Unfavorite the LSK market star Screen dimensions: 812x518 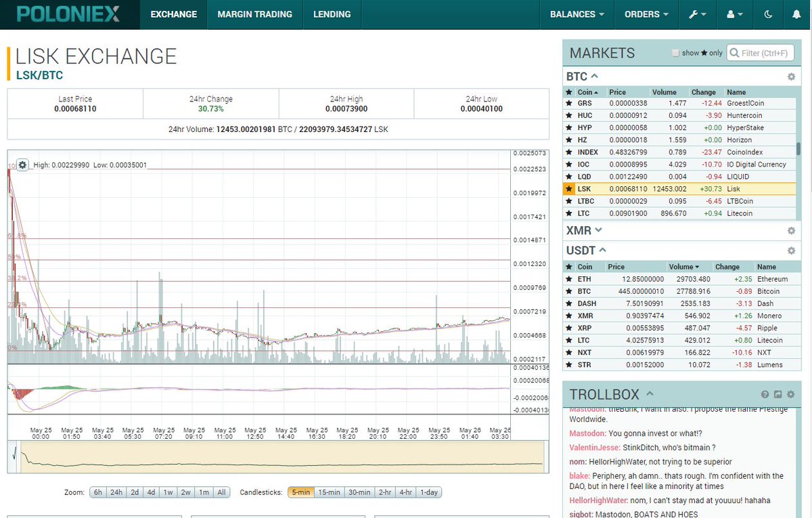tap(569, 188)
